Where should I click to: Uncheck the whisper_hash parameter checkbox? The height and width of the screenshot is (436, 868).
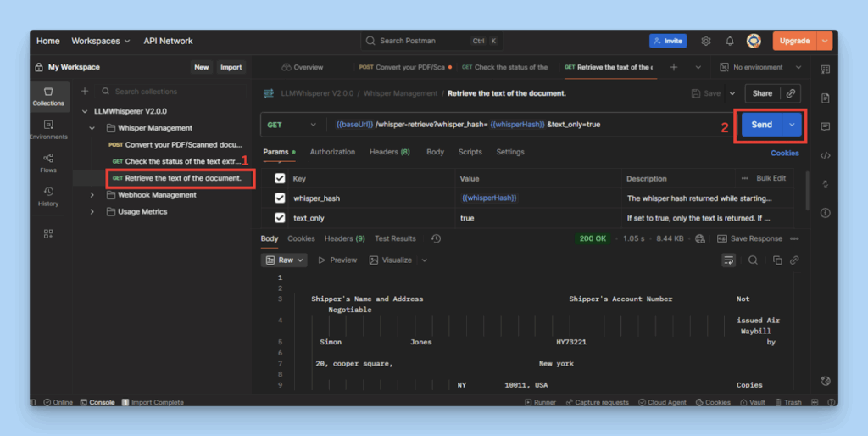click(280, 198)
